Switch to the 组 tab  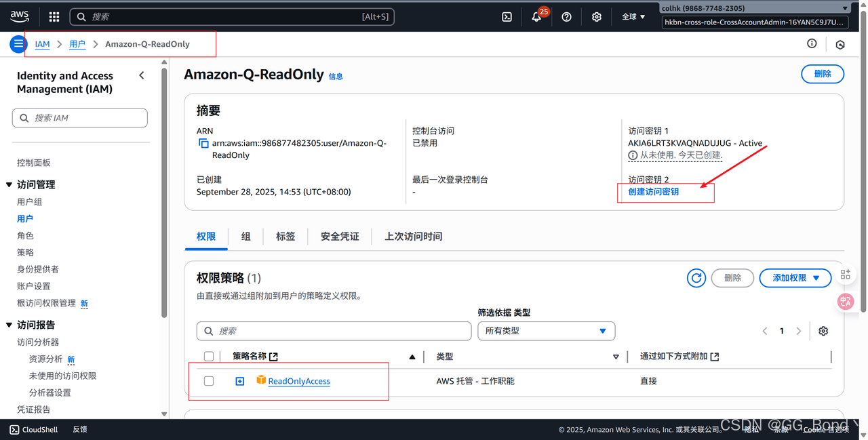click(x=245, y=236)
